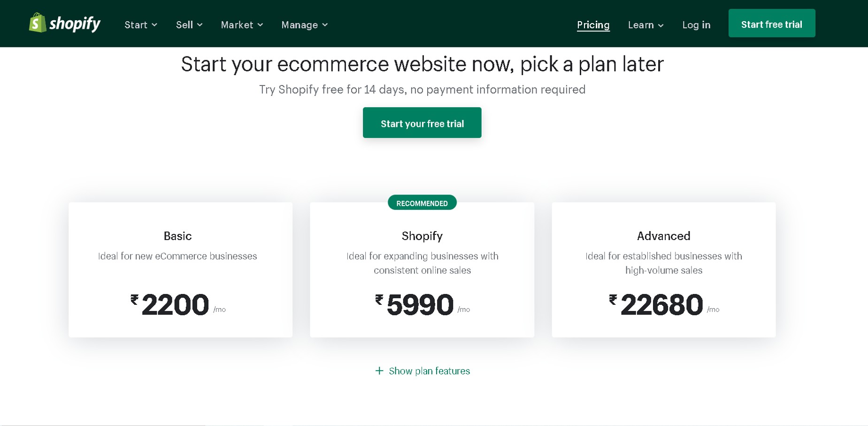Screen dimensions: 868x426
Task: Expand the Learn dropdown
Action: (645, 24)
